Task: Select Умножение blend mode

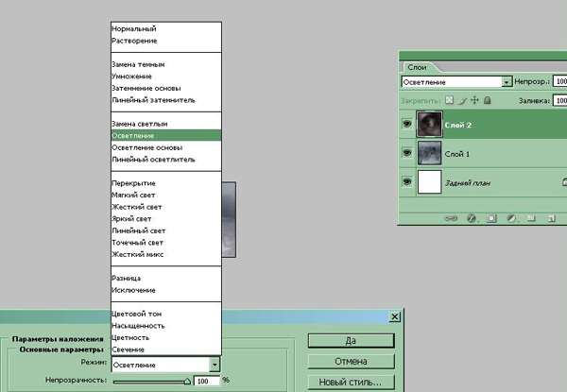Action: click(x=166, y=77)
